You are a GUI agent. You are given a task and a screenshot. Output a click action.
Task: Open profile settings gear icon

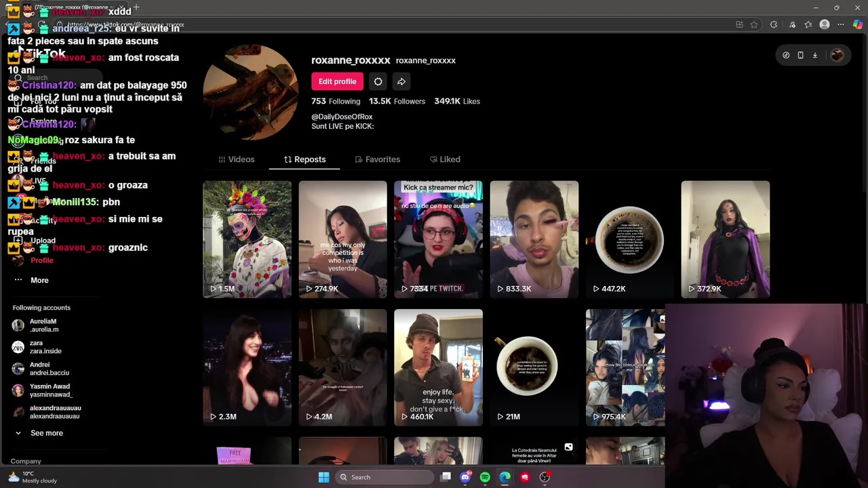tap(378, 81)
